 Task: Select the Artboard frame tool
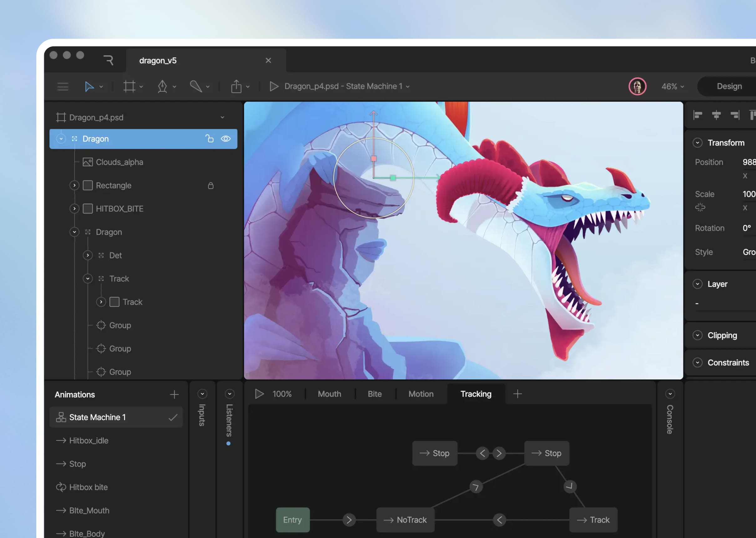pyautogui.click(x=129, y=86)
